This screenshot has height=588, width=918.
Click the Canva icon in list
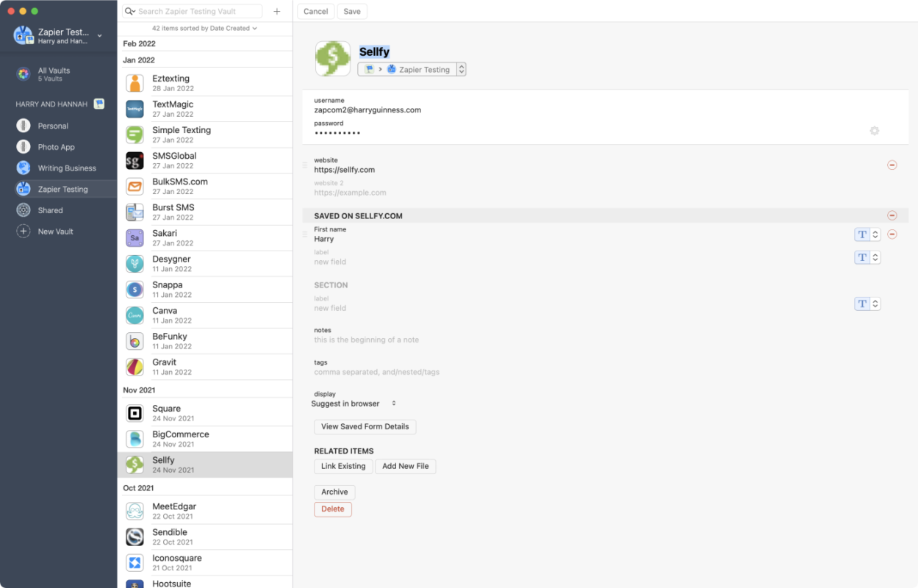pyautogui.click(x=135, y=315)
